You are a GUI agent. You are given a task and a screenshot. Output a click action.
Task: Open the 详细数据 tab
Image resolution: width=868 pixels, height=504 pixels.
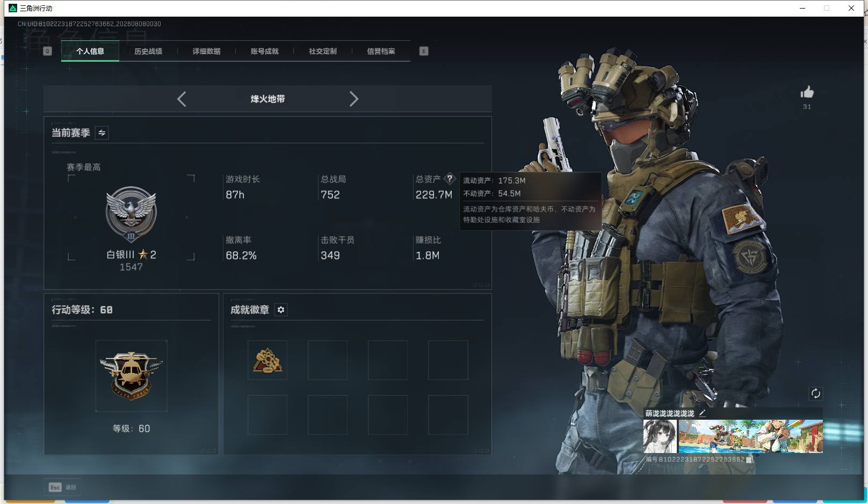[206, 52]
